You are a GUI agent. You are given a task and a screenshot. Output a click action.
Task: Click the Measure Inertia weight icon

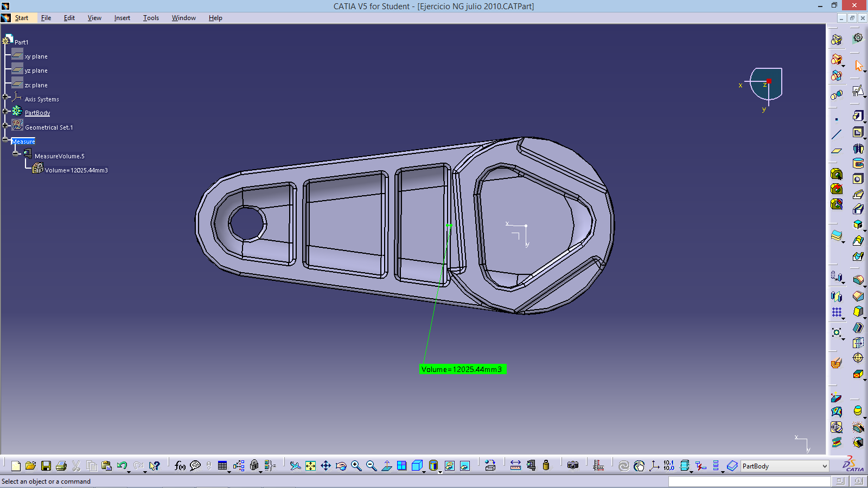pos(546,466)
